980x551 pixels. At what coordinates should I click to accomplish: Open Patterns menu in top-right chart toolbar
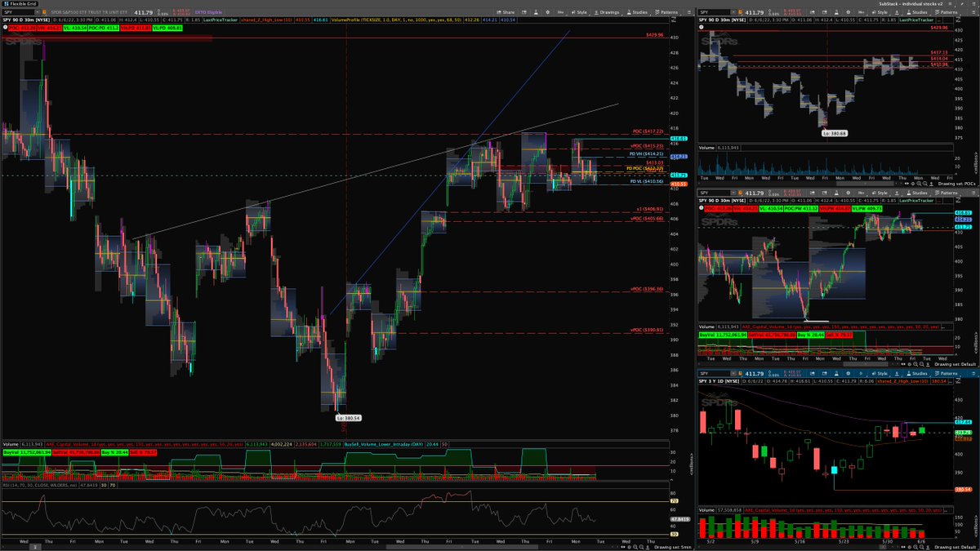pos(946,12)
